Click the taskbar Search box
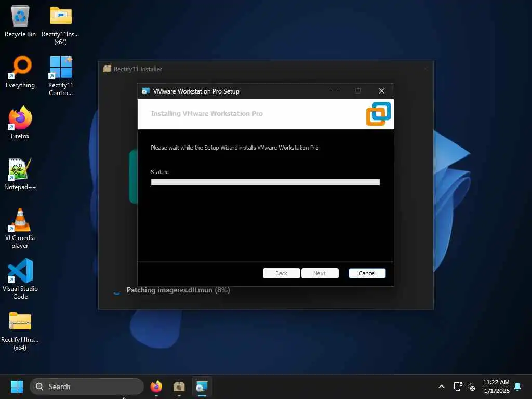 coord(87,387)
